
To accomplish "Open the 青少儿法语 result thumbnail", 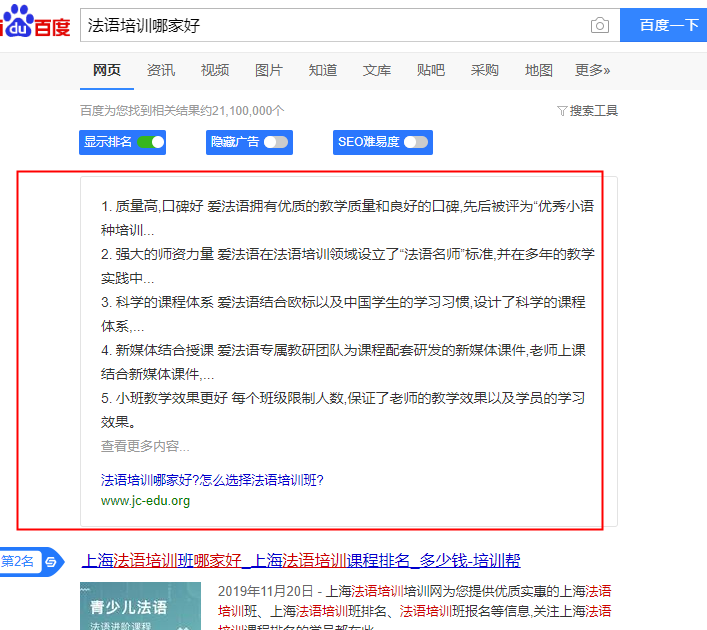I will (x=141, y=606).
